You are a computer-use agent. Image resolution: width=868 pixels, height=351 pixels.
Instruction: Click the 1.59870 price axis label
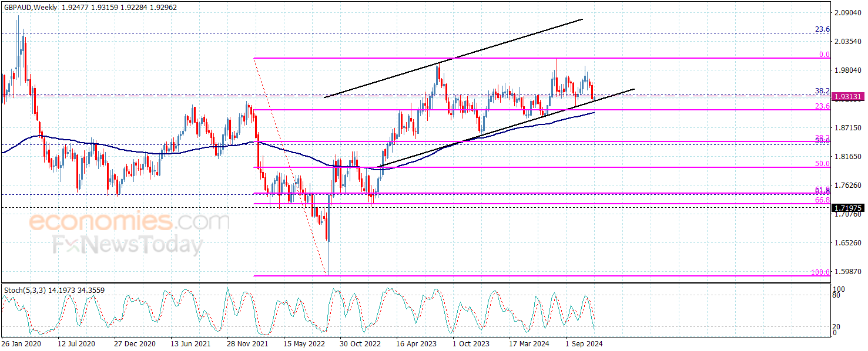(848, 271)
